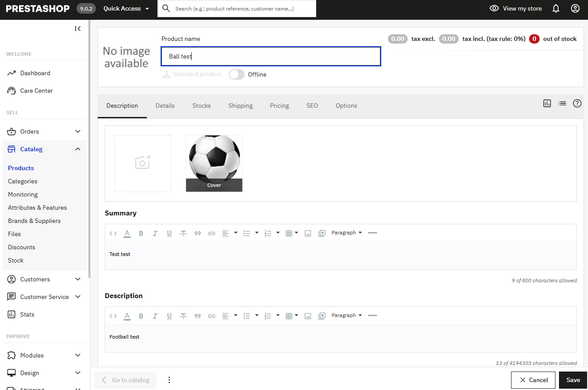This screenshot has height=390, width=588.
Task: Toggle strikethrough in Summary editor
Action: tap(183, 233)
